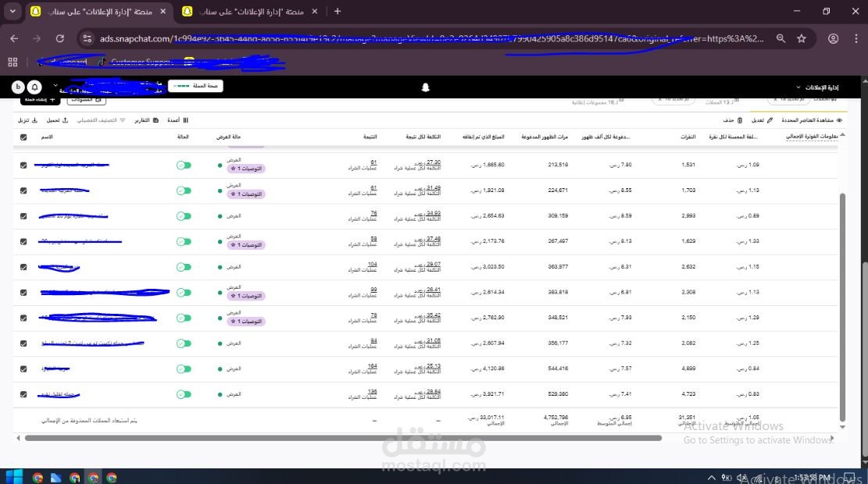Open the Chrome apps grid shortcut

click(13, 62)
